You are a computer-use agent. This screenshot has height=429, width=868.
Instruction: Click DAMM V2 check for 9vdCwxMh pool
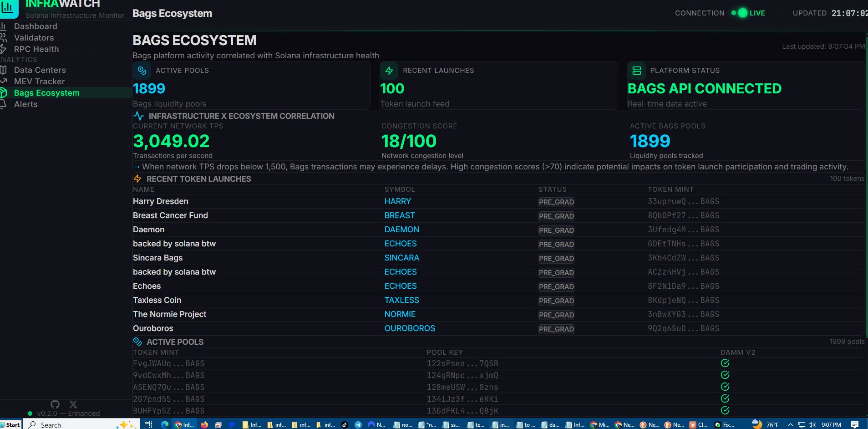click(725, 375)
